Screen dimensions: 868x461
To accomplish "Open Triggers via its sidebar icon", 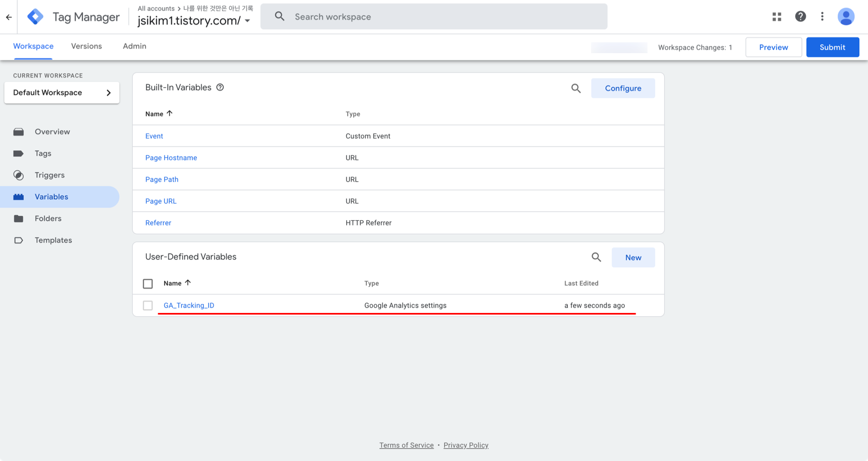I will tap(18, 175).
